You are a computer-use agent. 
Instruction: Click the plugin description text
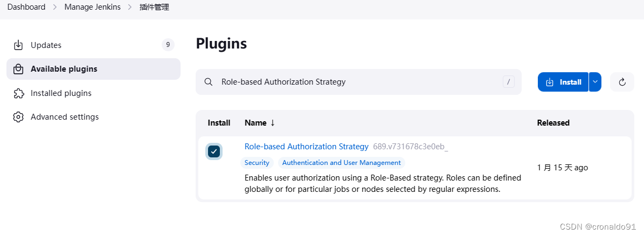(x=383, y=184)
